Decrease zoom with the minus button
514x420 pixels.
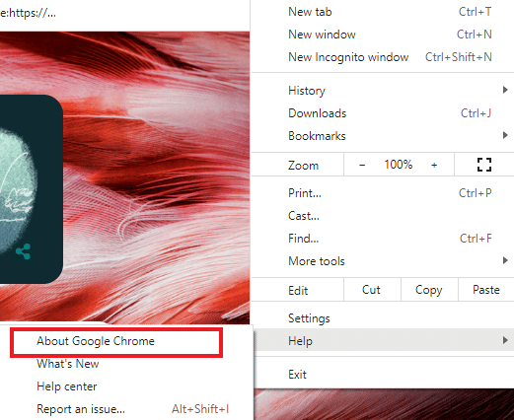(x=362, y=165)
